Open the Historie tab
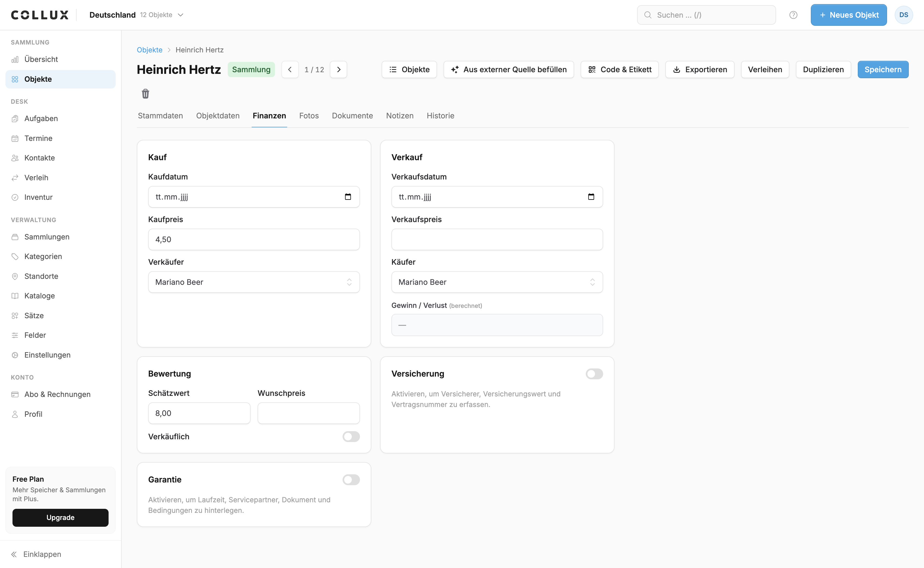 pyautogui.click(x=440, y=116)
